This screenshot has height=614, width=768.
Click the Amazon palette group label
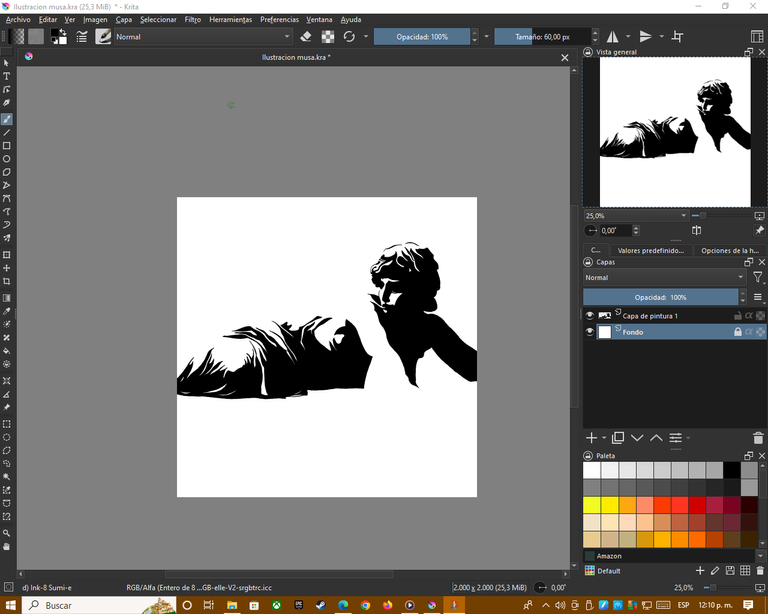click(x=609, y=556)
